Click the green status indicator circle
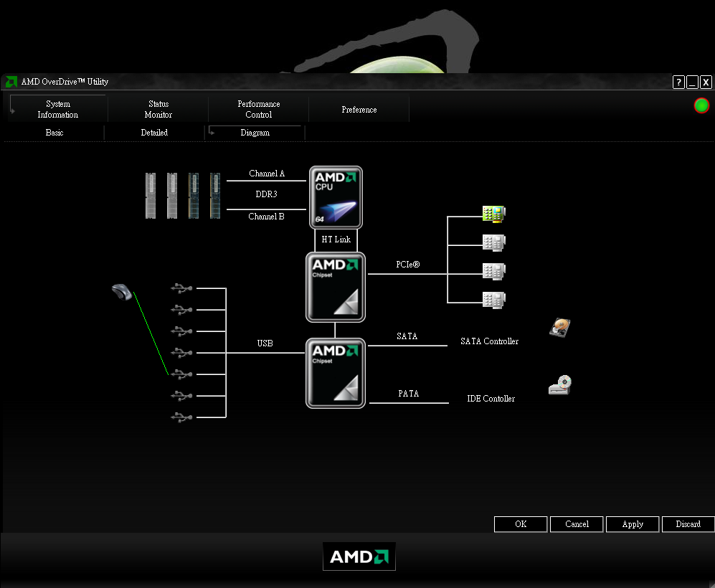The width and height of the screenshot is (715, 588). (x=701, y=105)
